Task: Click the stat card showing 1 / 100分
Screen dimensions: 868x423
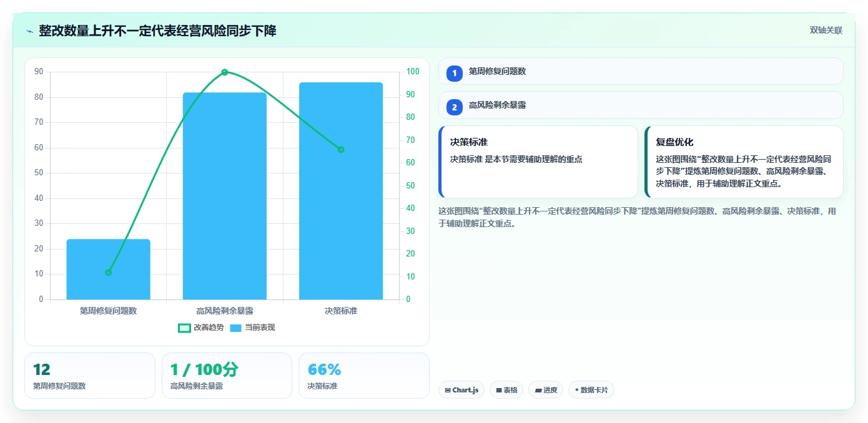Action: pos(227,376)
